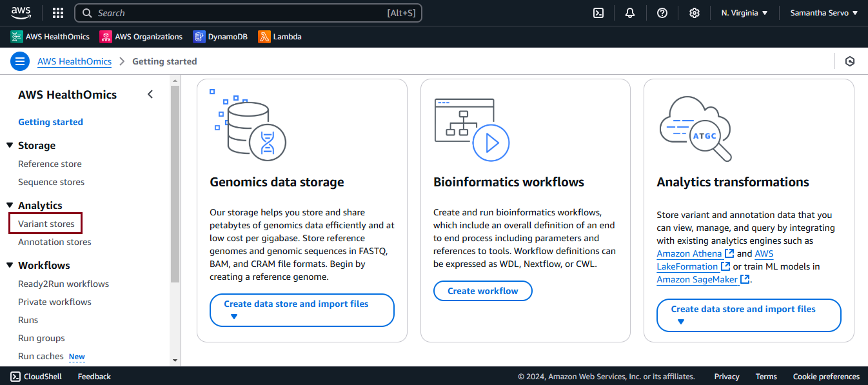The height and width of the screenshot is (385, 868).
Task: Launch CloudShell from top bar icon
Action: (598, 13)
